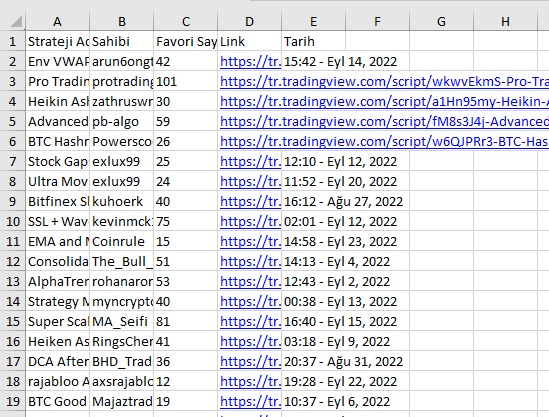Select favorite count cell '81'
Screen dimensions: 549x417
point(186,321)
